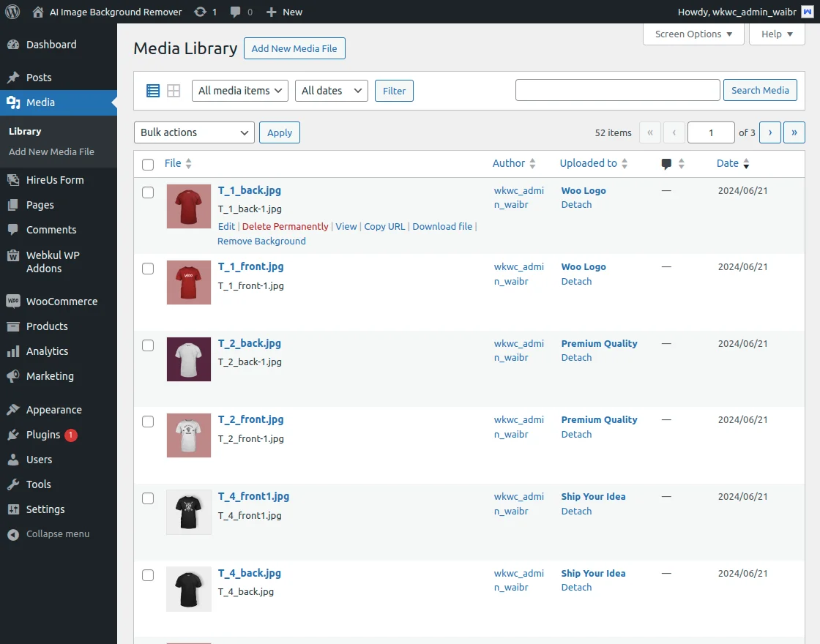
Task: Go to Plugins menu item
Action: tap(43, 435)
